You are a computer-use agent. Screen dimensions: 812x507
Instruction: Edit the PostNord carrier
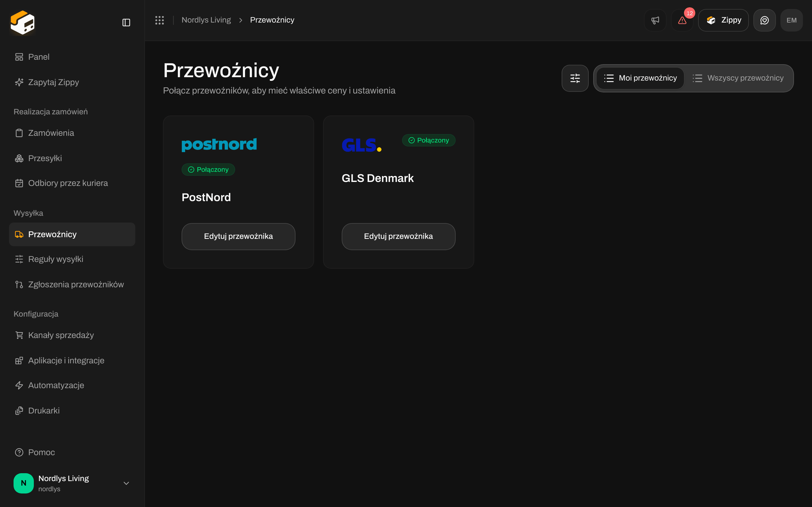pyautogui.click(x=238, y=236)
